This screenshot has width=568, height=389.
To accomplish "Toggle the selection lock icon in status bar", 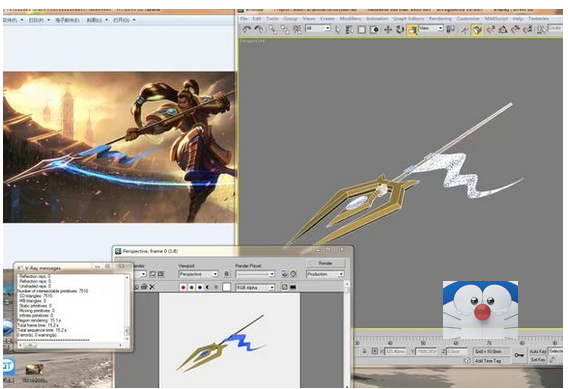I will pyautogui.click(x=364, y=351).
